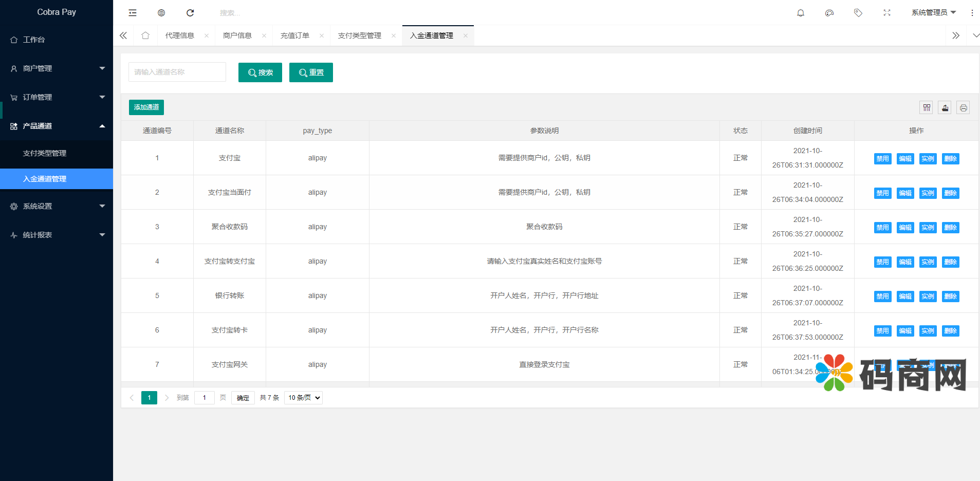
Task: Open the website globe icon
Action: pos(161,13)
